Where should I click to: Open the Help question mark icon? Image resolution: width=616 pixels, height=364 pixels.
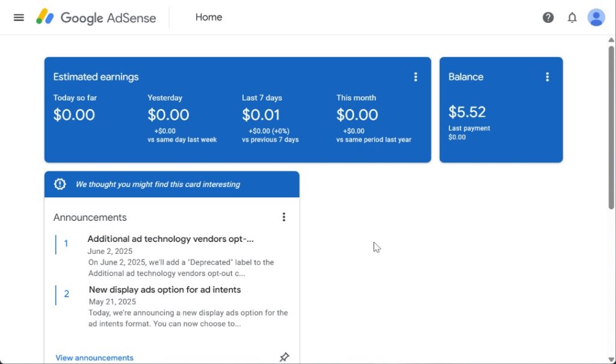point(548,17)
